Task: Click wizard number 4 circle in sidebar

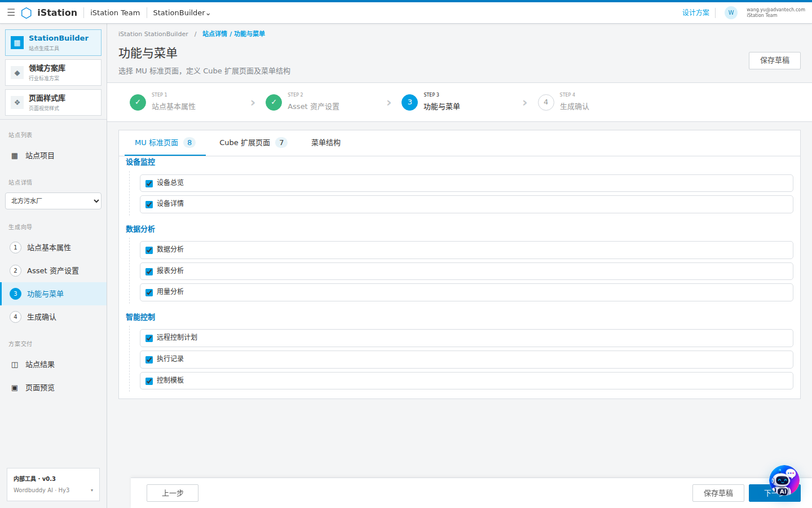Action: (x=16, y=317)
